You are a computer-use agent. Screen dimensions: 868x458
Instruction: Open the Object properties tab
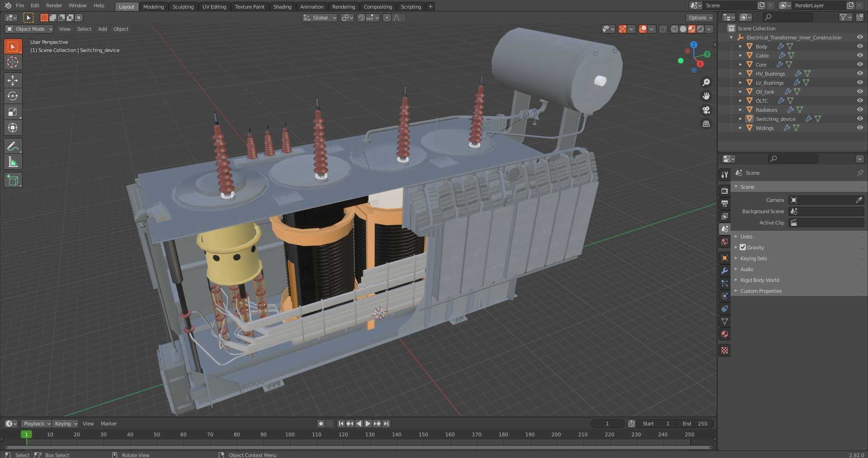(x=725, y=258)
